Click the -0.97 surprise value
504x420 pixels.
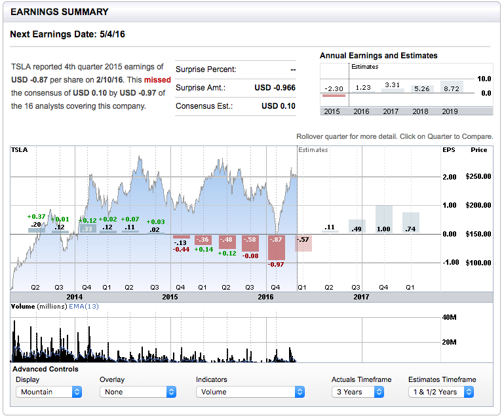[276, 265]
